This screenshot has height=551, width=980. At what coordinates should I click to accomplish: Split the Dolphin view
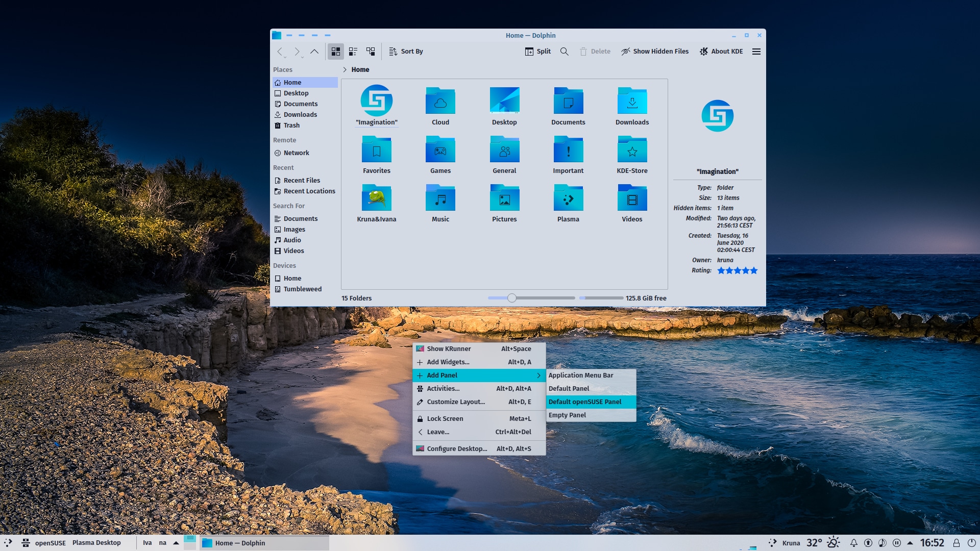(x=537, y=52)
